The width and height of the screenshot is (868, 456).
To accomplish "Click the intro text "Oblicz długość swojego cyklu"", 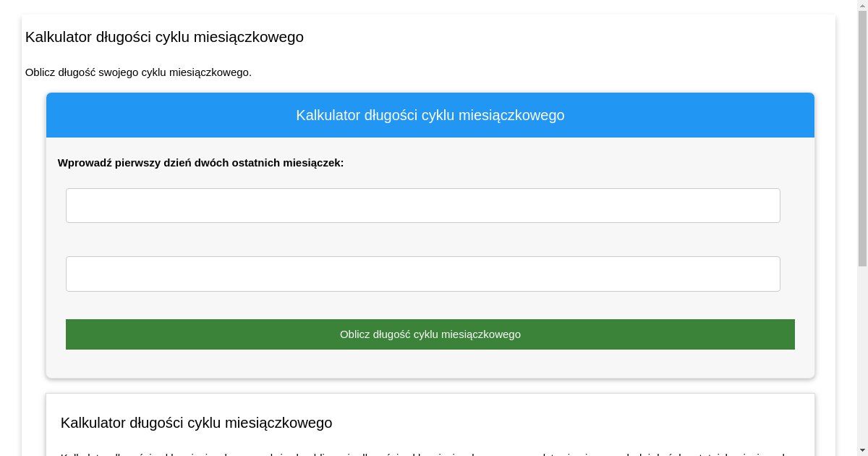I will click(x=139, y=72).
